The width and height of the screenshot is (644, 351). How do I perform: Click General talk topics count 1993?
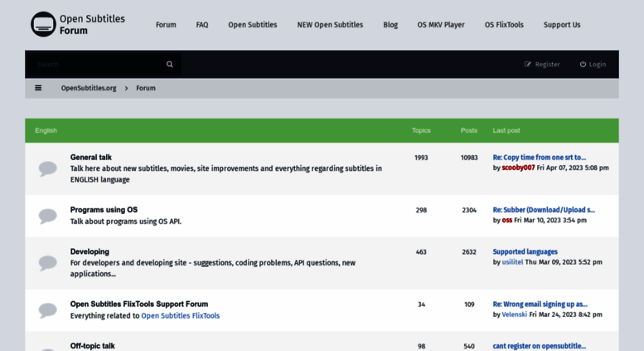click(421, 158)
